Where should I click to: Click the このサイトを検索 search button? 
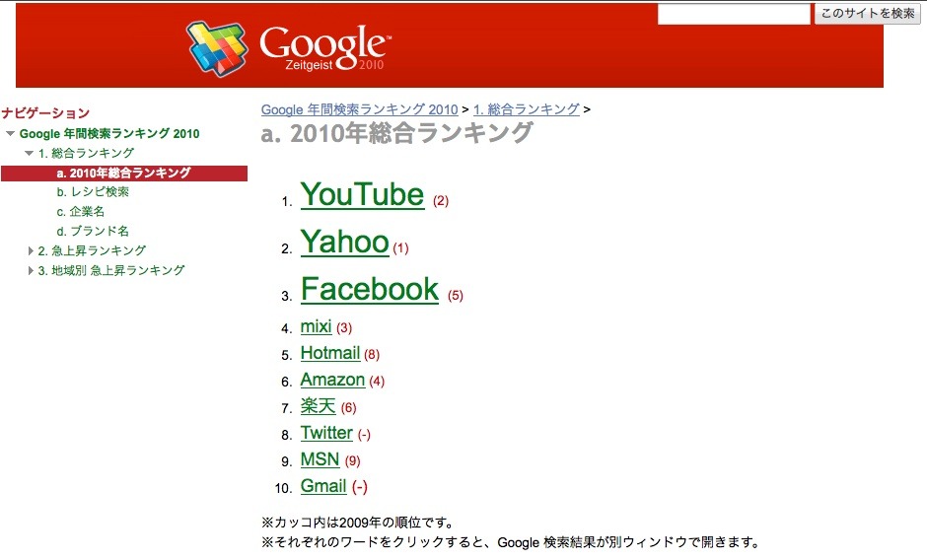tap(867, 14)
